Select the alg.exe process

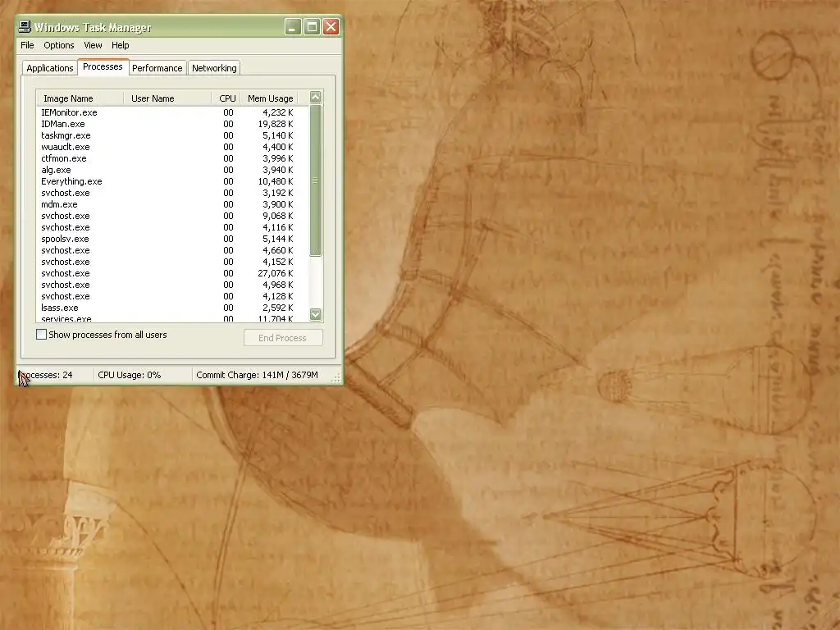click(x=172, y=170)
